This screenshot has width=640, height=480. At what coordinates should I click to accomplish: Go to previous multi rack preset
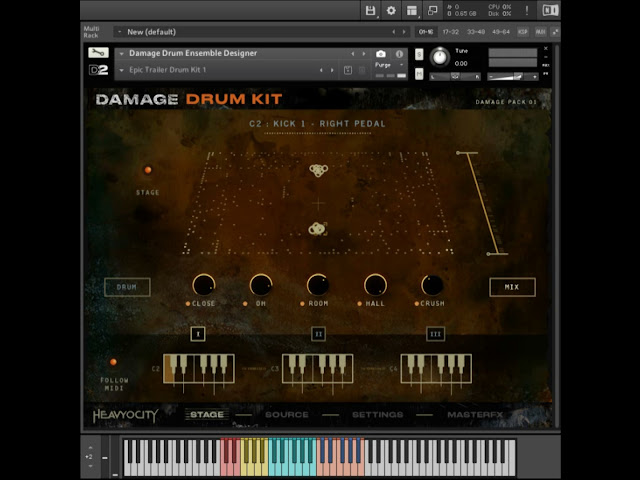pyautogui.click(x=393, y=32)
